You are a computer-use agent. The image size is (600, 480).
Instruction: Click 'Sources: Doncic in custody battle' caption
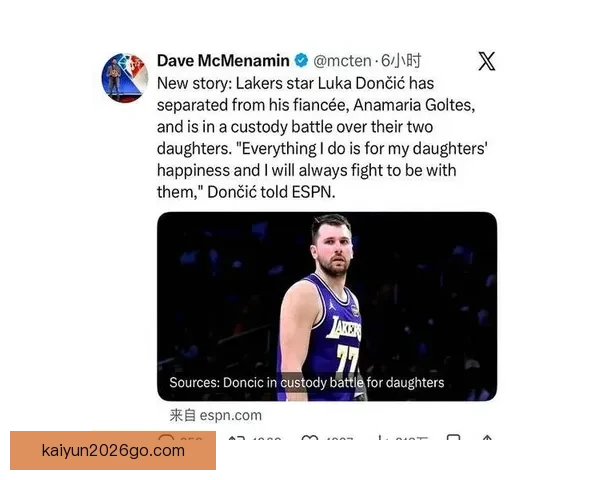(x=307, y=382)
